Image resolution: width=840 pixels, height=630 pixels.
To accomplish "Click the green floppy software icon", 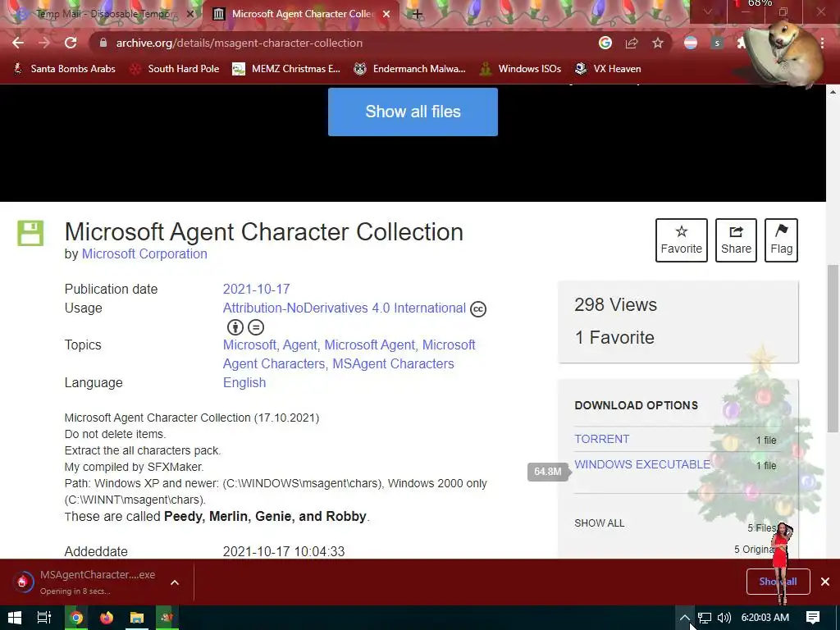I will 30,233.
